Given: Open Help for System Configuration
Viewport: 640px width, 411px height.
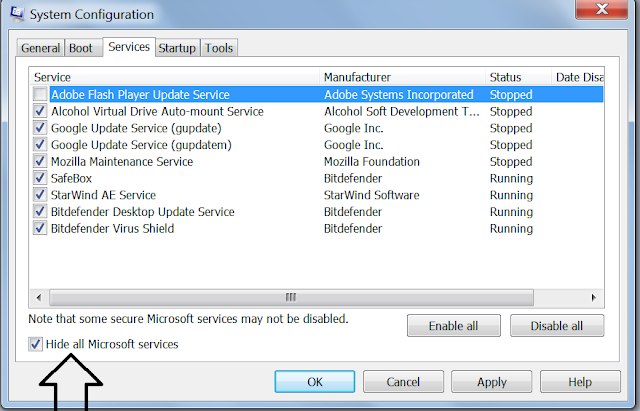Looking at the screenshot, I should point(580,382).
